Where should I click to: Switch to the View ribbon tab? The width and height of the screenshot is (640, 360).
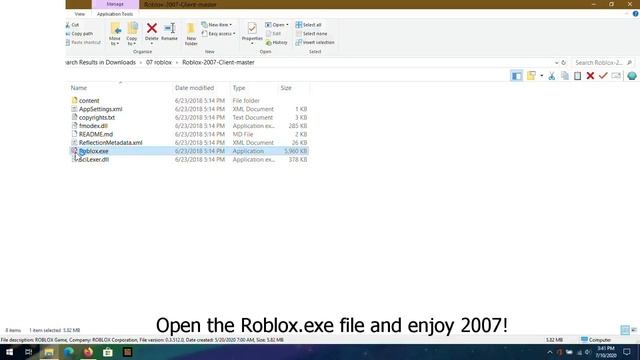coord(80,14)
